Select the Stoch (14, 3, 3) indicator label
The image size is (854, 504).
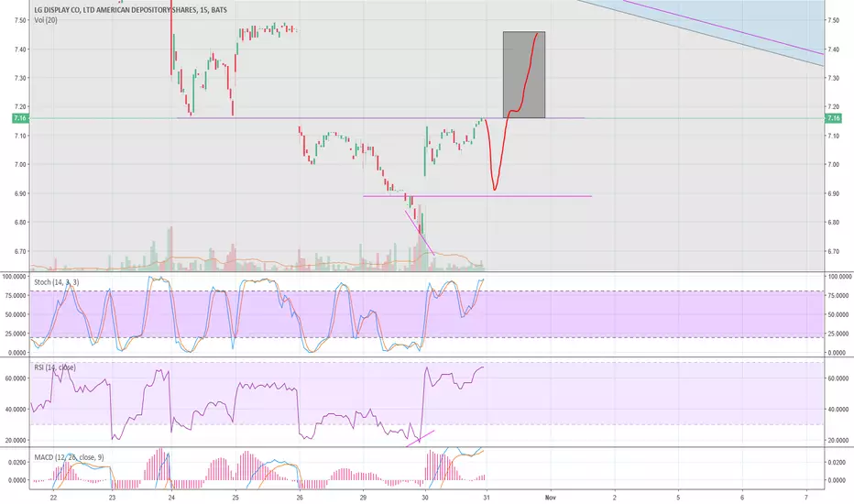point(56,282)
